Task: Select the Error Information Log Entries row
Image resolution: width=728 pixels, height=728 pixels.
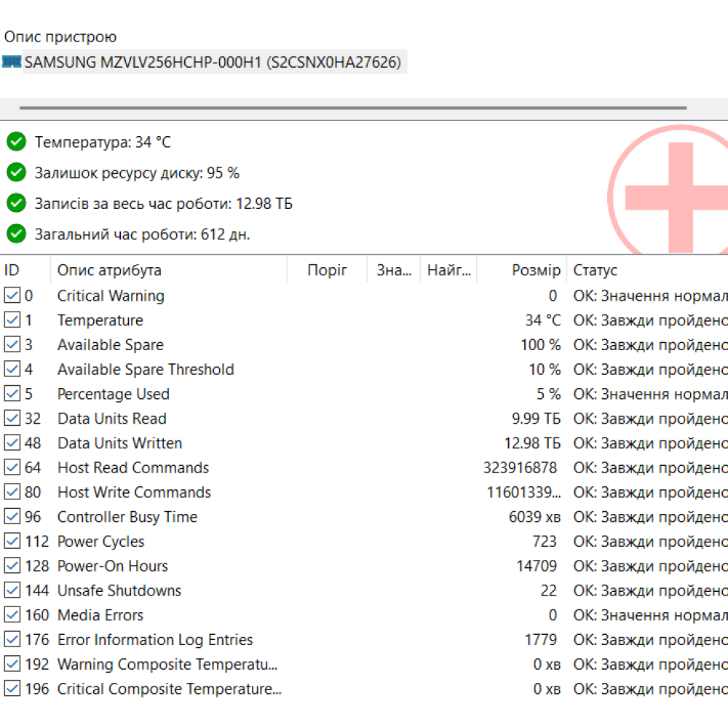Action: pos(155,640)
